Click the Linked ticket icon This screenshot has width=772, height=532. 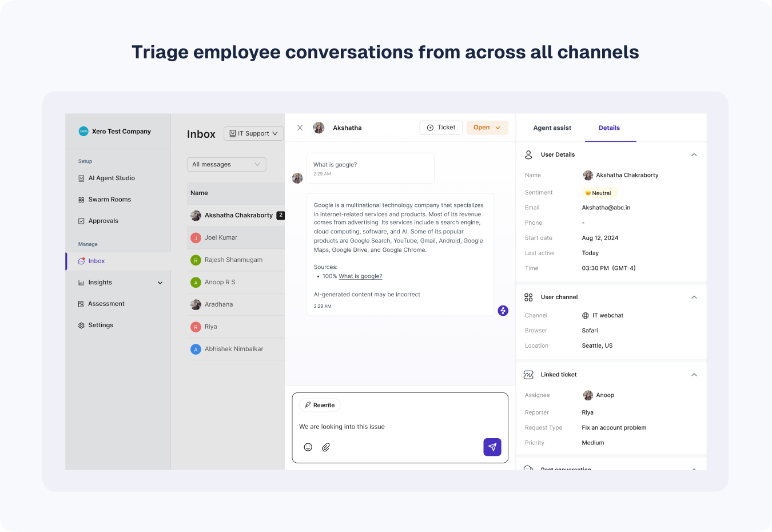pos(528,375)
